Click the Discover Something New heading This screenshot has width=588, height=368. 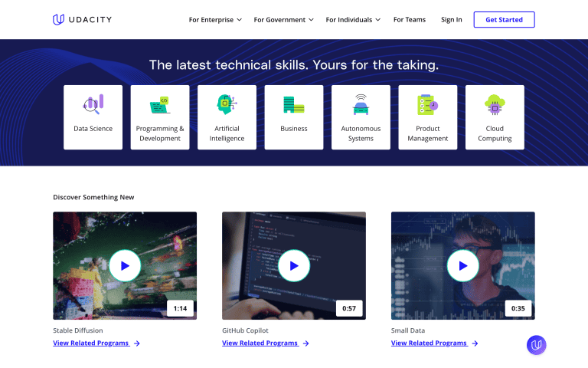93,197
